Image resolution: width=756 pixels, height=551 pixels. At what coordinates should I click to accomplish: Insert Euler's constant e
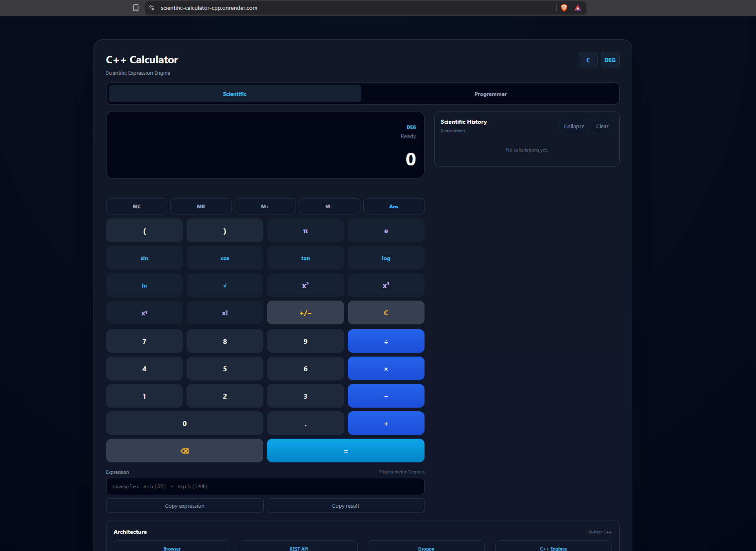pyautogui.click(x=386, y=231)
